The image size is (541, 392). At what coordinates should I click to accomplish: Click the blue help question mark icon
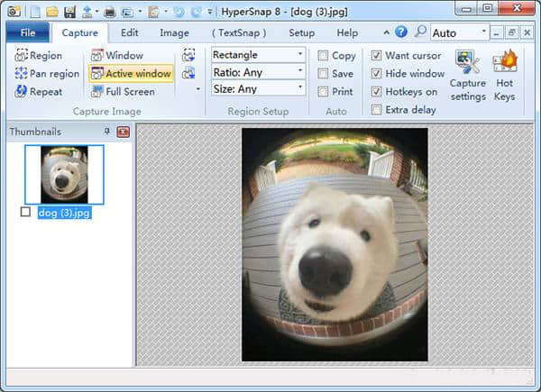[400, 32]
